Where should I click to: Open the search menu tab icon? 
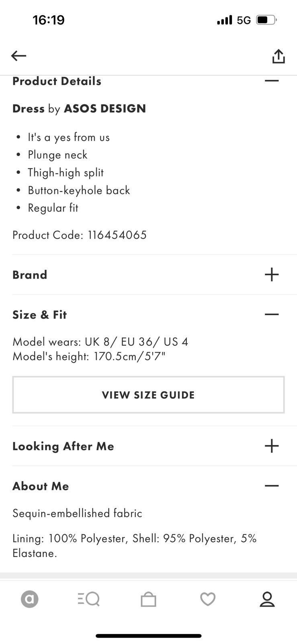(89, 599)
